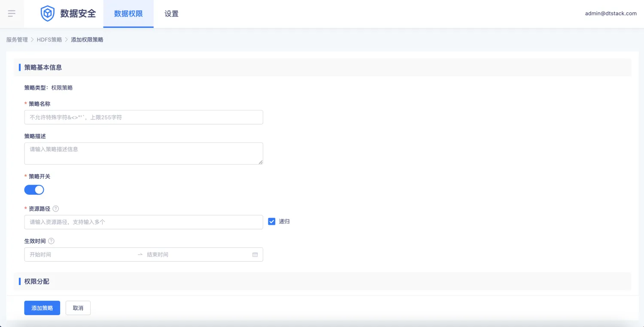Click the 资源路径 input field
This screenshot has height=327, width=644.
143,222
